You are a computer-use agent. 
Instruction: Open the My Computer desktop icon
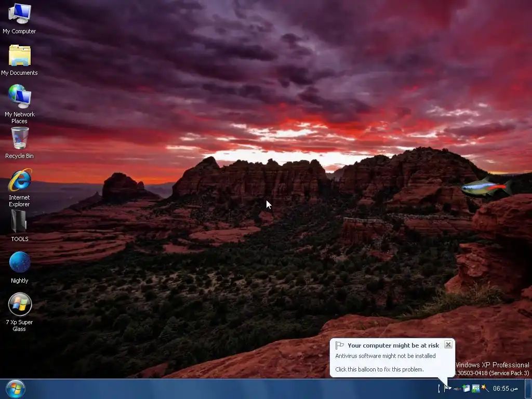coord(19,14)
